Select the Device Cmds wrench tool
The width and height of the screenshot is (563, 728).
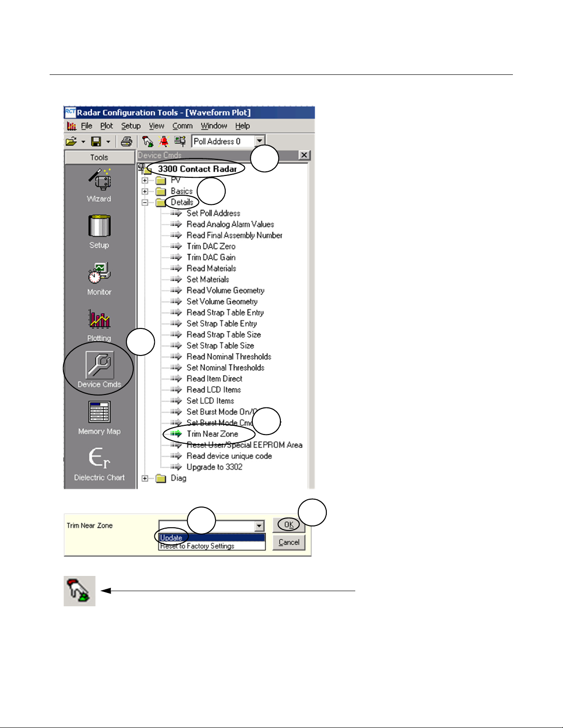pos(99,370)
